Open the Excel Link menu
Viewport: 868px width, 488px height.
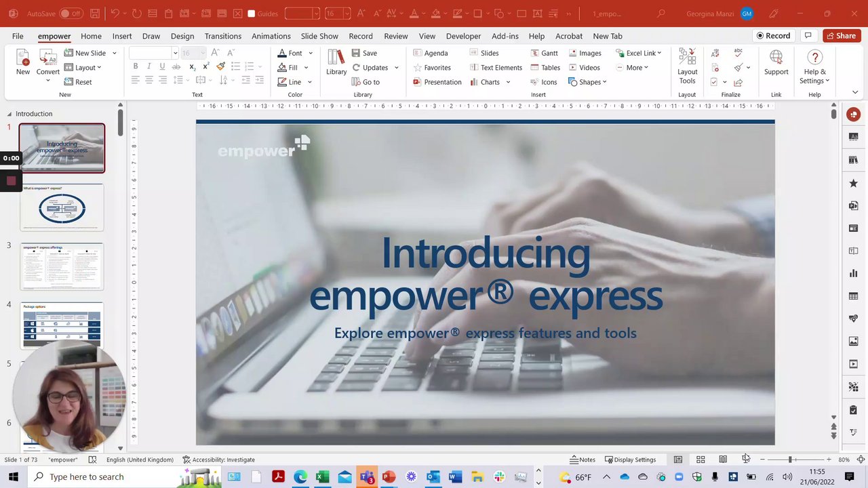tap(638, 53)
